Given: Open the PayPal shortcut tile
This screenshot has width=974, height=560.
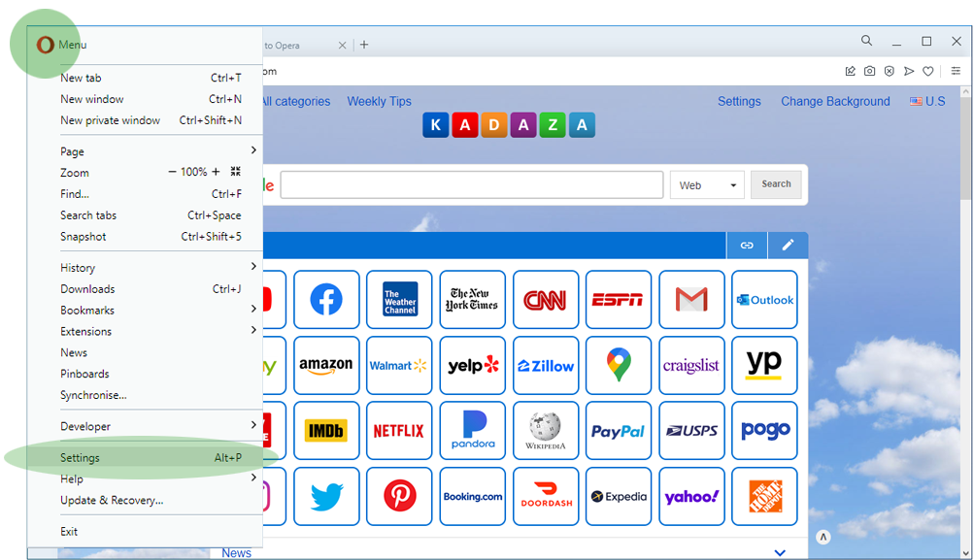Looking at the screenshot, I should 618,430.
